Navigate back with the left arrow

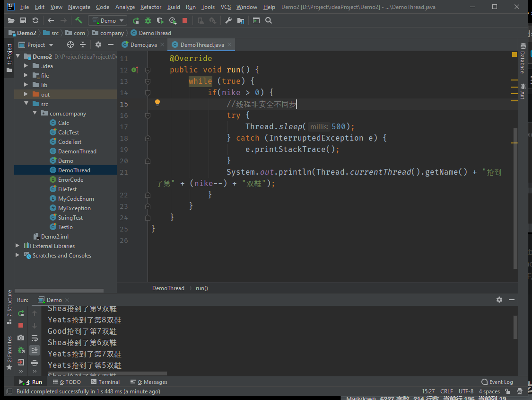pos(51,21)
